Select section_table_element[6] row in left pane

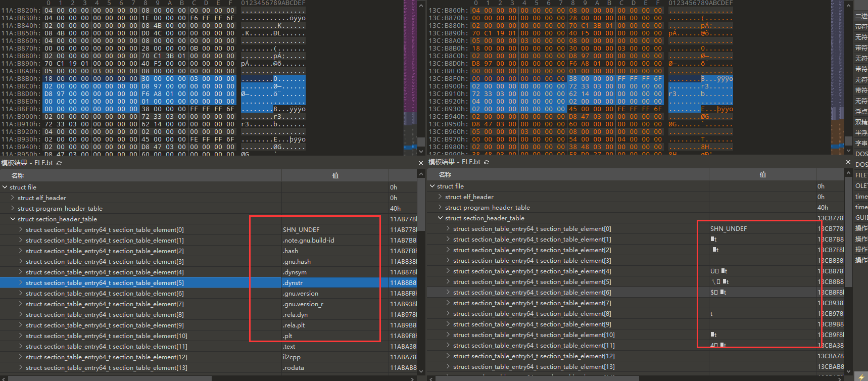point(208,294)
